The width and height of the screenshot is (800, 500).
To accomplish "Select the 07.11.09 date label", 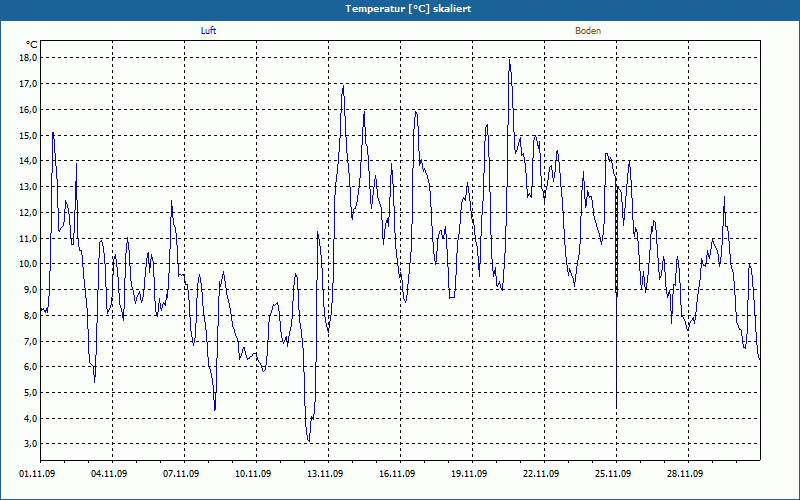I will 181,474.
